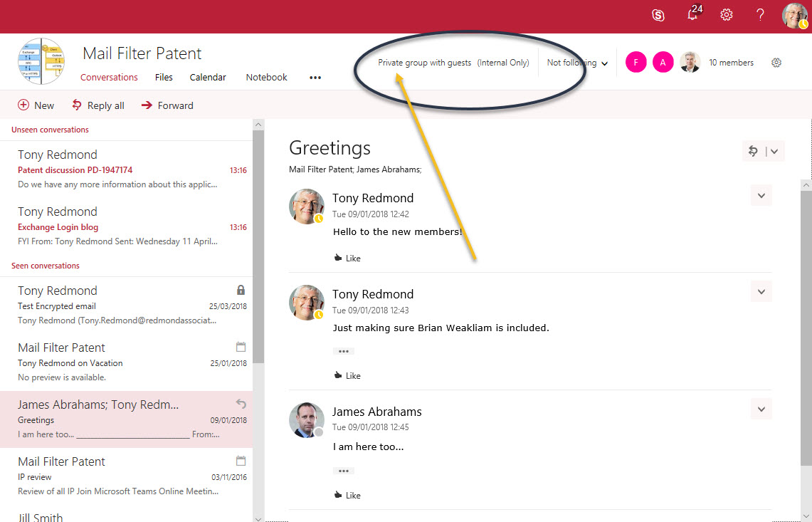Show quoted text in James Abrahams message

(x=343, y=471)
